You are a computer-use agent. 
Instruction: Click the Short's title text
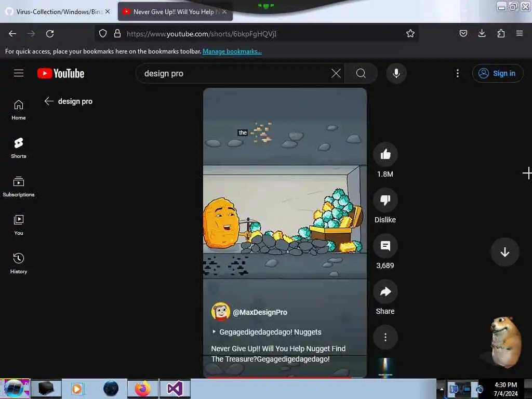pos(278,353)
